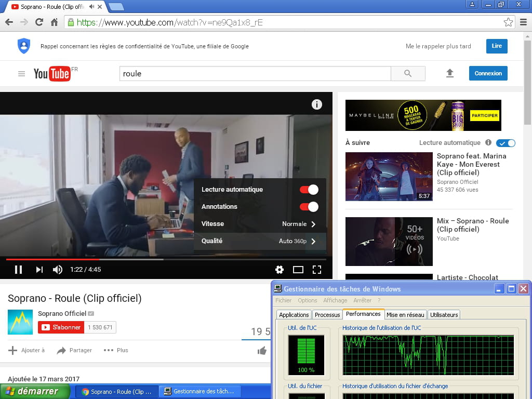Bookmark this page with the star

508,22
